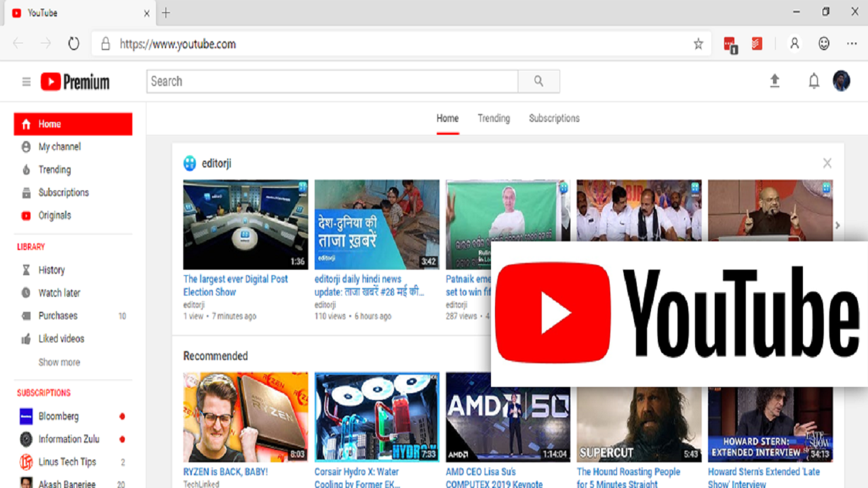Open 'Corsair Hydro X' video title
This screenshot has height=488, width=868.
(x=357, y=478)
